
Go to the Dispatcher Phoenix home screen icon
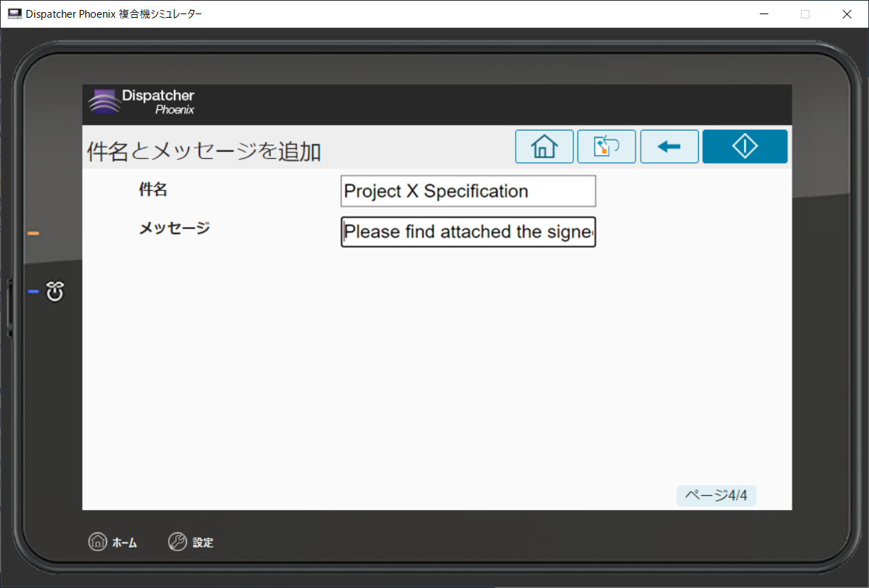544,147
